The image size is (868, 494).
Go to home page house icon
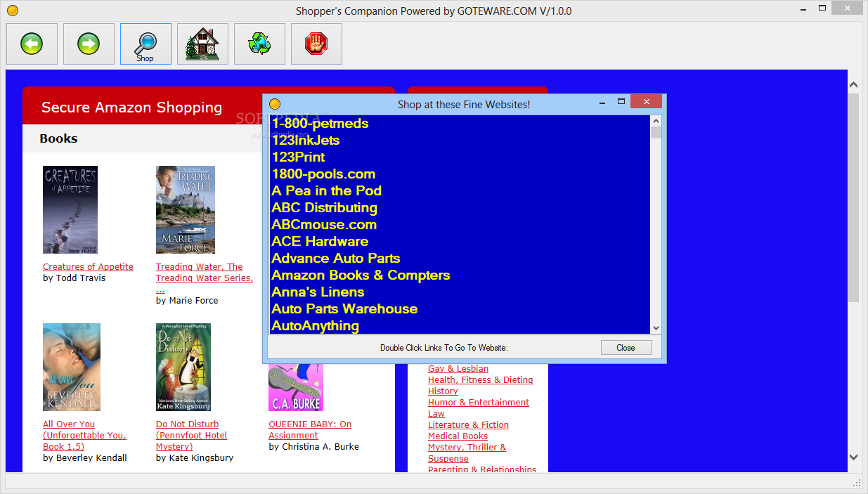coord(202,44)
